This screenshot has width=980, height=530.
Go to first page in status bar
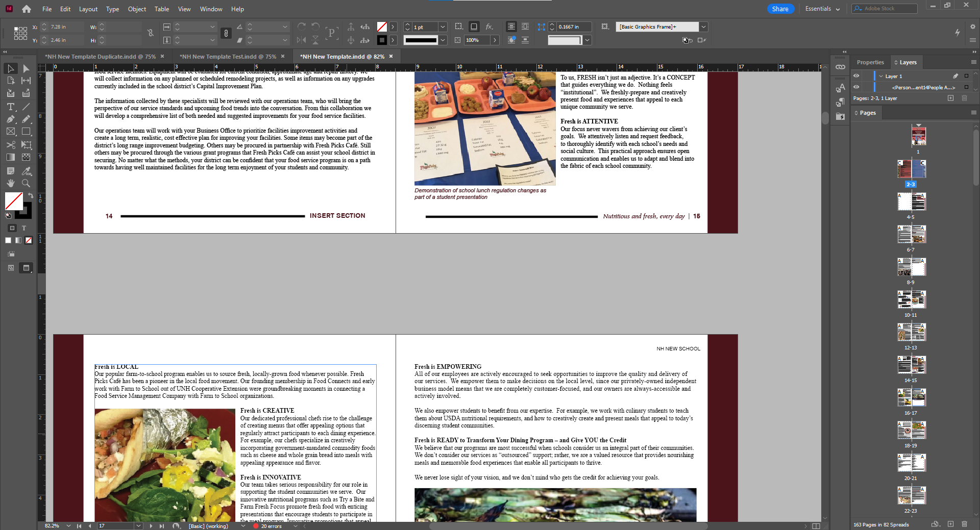(79, 526)
